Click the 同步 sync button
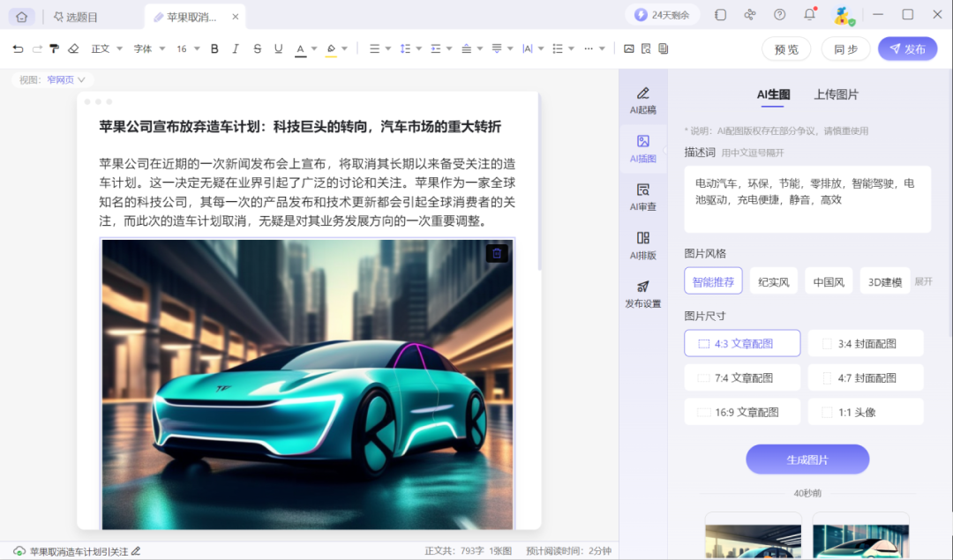Image resolution: width=953 pixels, height=560 pixels. pos(845,49)
